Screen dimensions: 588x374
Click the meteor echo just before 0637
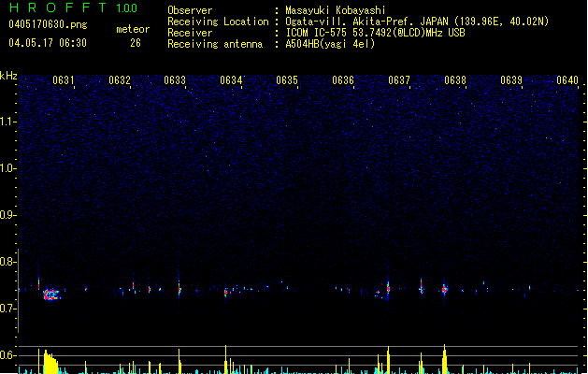click(388, 288)
